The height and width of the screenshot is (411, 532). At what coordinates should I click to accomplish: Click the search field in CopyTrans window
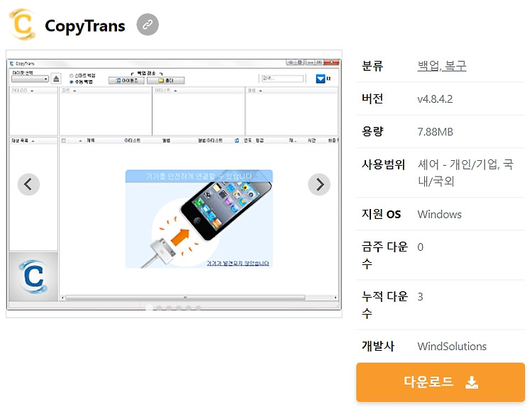pos(282,79)
